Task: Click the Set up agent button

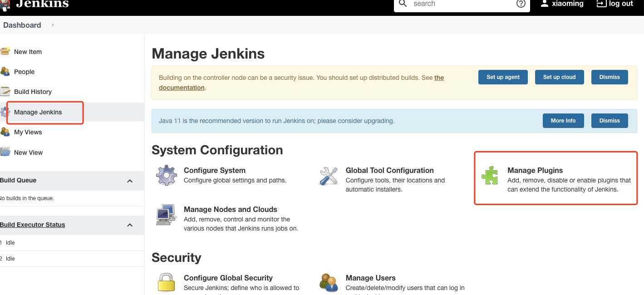Action: [503, 77]
